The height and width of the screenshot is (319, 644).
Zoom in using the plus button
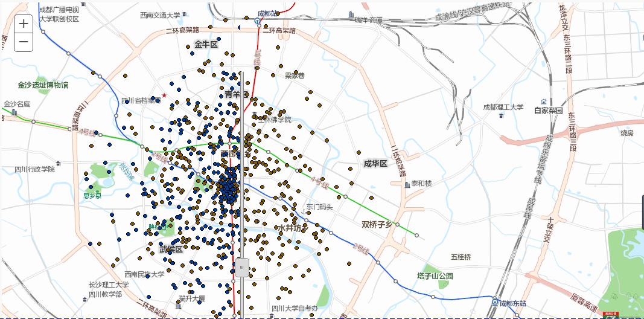pyautogui.click(x=24, y=24)
